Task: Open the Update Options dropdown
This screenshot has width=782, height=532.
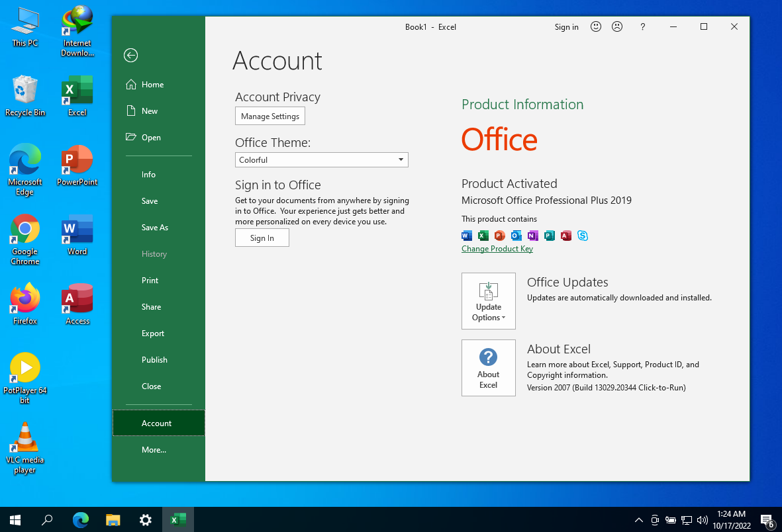Action: (x=488, y=301)
